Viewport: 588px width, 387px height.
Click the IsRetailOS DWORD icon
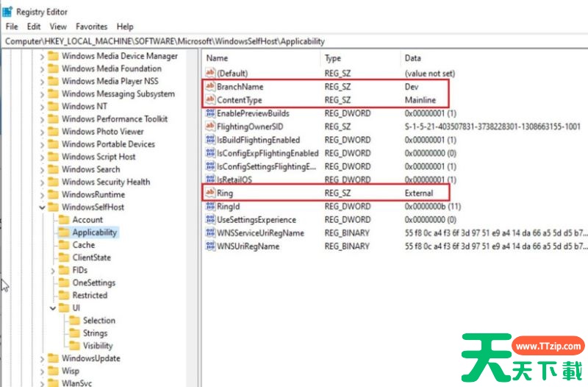[x=210, y=179]
